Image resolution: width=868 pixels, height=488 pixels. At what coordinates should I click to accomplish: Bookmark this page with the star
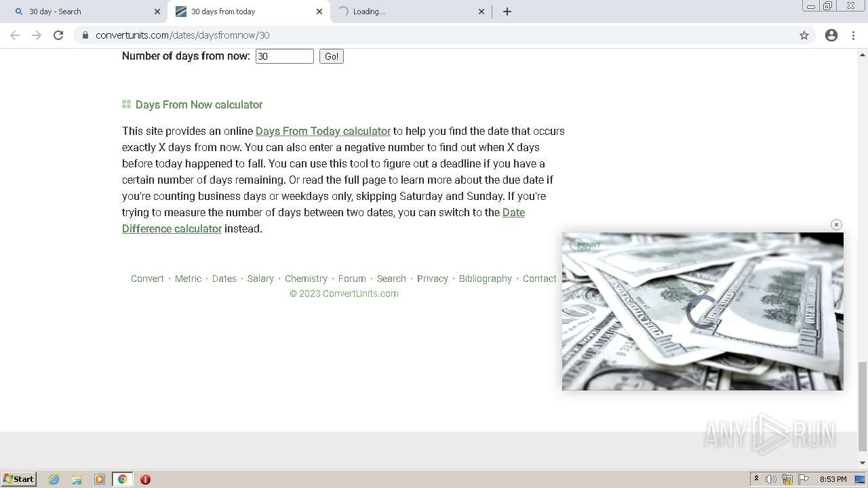[x=804, y=35]
